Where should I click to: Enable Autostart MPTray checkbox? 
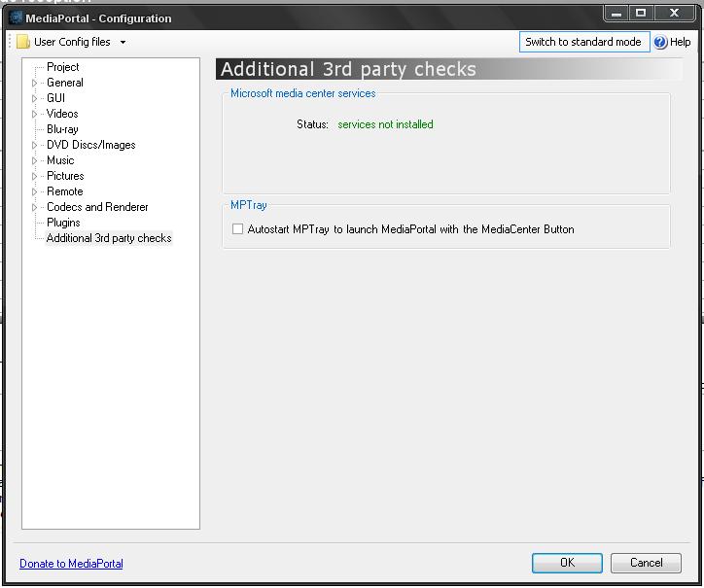click(x=237, y=229)
